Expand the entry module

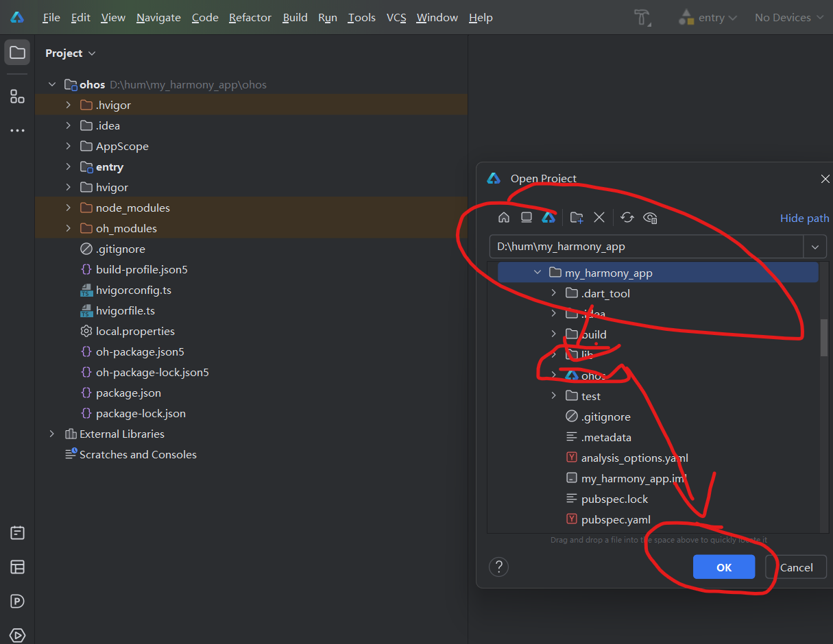[x=68, y=166]
